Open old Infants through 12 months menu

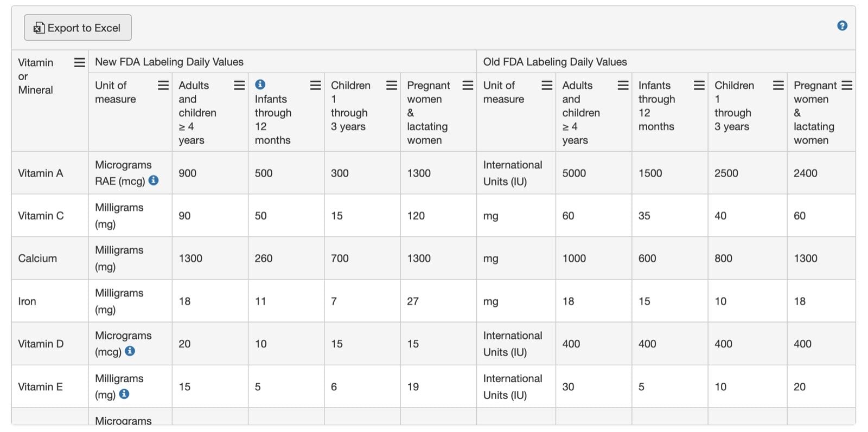(x=699, y=85)
